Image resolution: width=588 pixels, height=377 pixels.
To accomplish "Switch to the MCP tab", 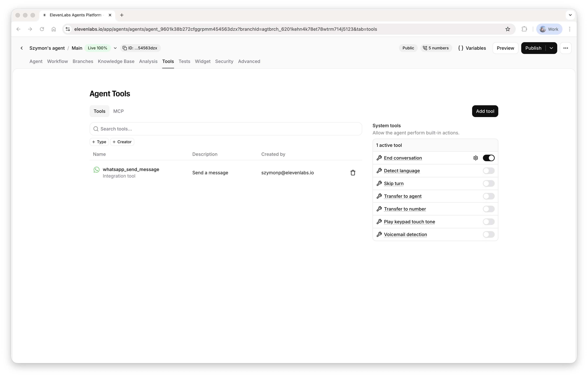I will [x=118, y=111].
